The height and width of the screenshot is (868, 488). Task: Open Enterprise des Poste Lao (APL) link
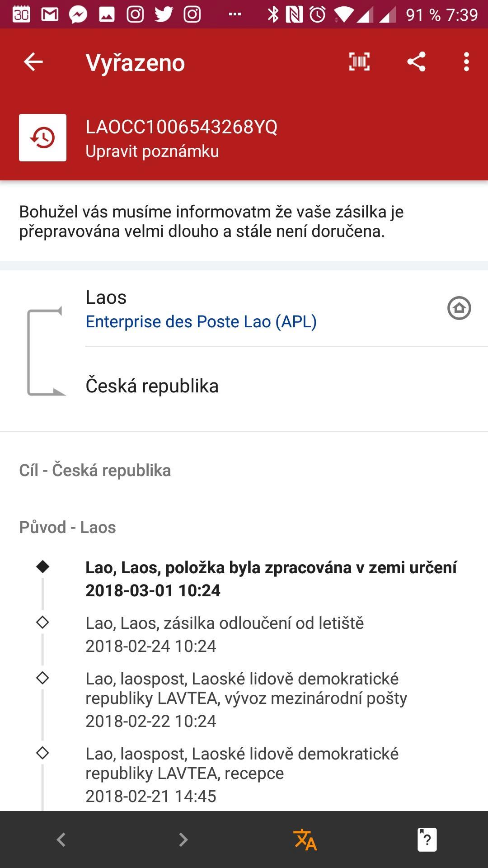(201, 321)
